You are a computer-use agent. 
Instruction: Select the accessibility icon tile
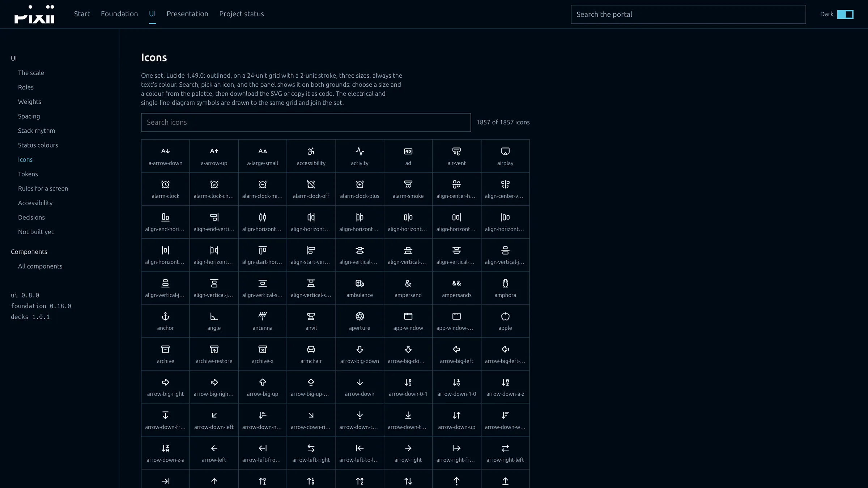coord(311,156)
